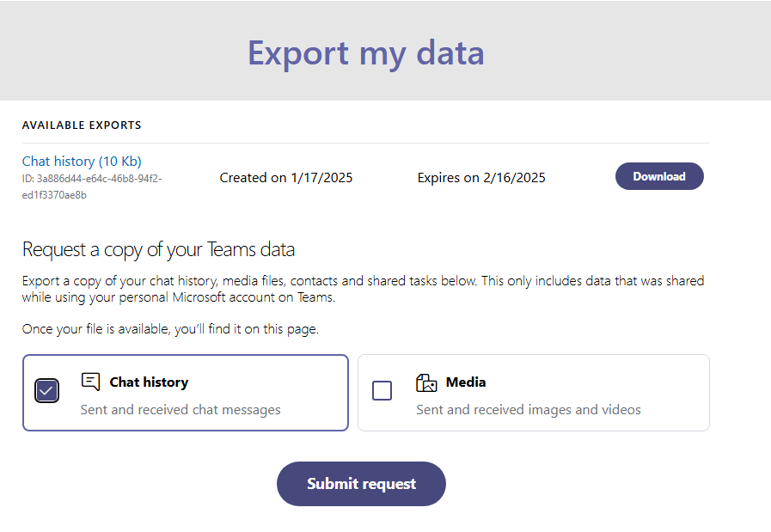The height and width of the screenshot is (532, 771).
Task: Download the Chat history export
Action: [x=659, y=176]
